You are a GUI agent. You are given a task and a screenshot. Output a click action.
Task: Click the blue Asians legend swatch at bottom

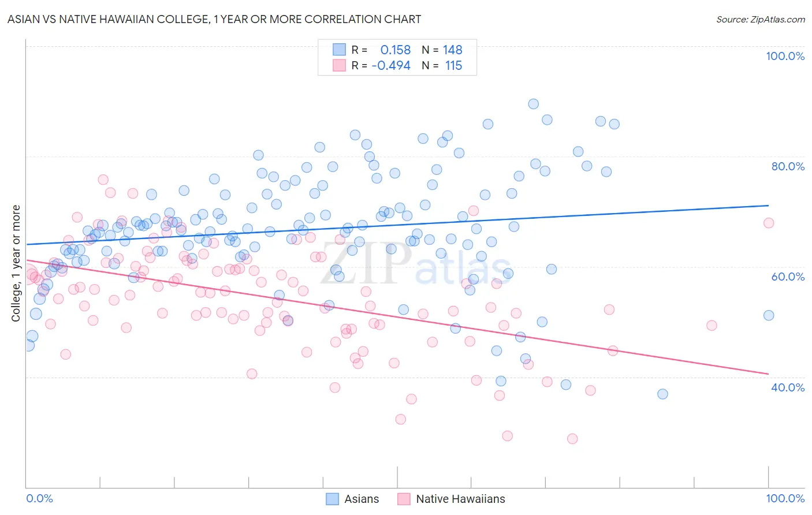click(332, 499)
